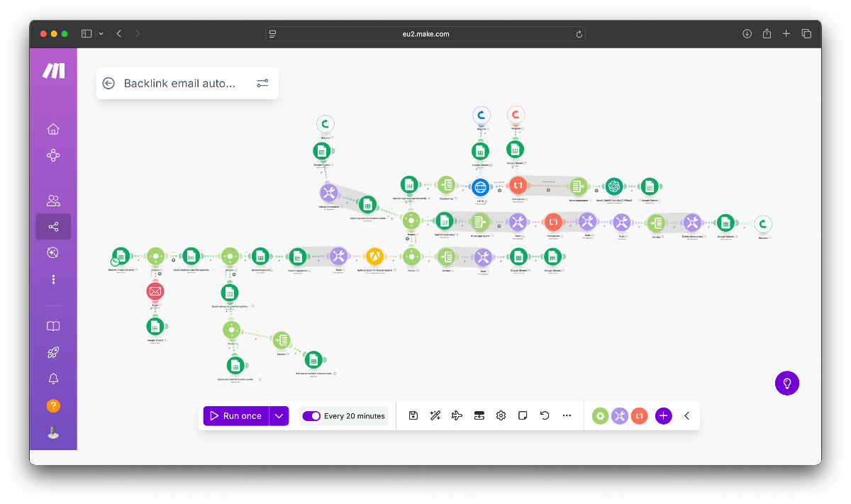Go back using arrow beside scenario name
This screenshot has width=851, height=504.
(109, 83)
